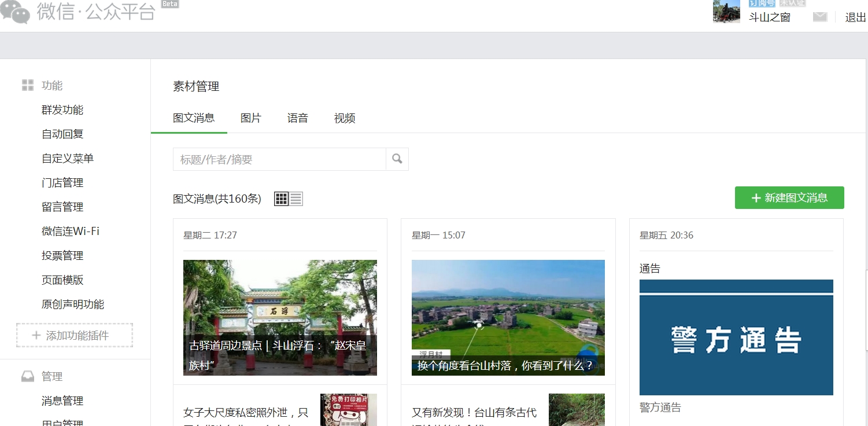
Task: Open 群发功能 in sidebar
Action: point(62,110)
